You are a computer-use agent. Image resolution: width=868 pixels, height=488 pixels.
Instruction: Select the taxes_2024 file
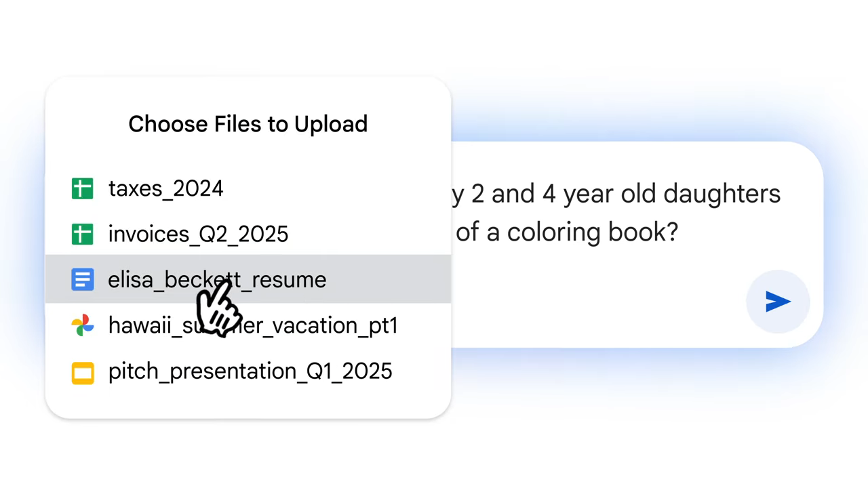click(x=165, y=188)
